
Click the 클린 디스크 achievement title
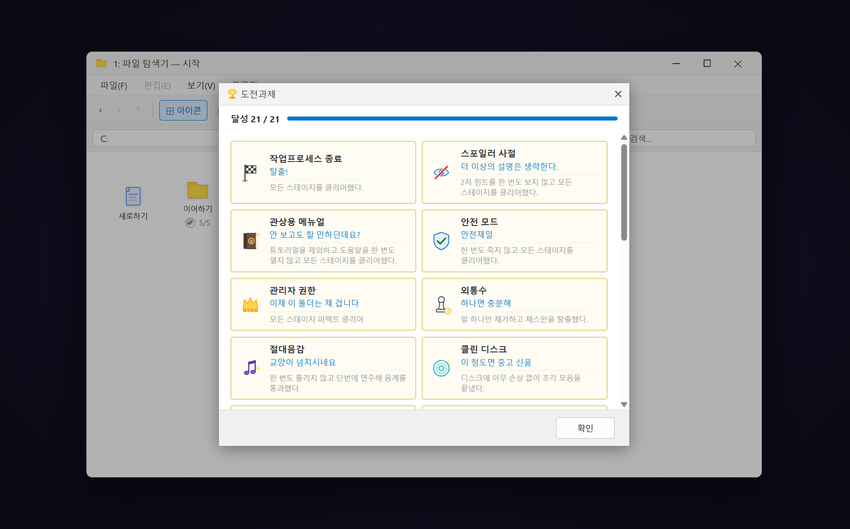[484, 349]
